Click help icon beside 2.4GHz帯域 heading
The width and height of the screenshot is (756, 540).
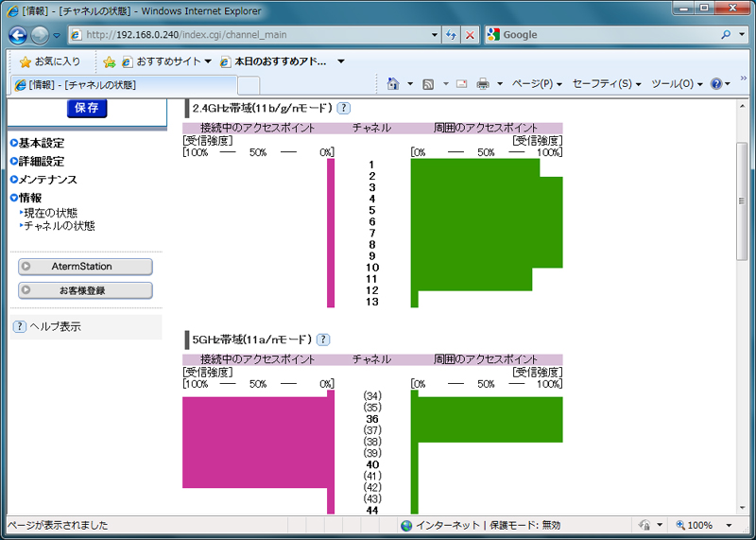pyautogui.click(x=343, y=108)
